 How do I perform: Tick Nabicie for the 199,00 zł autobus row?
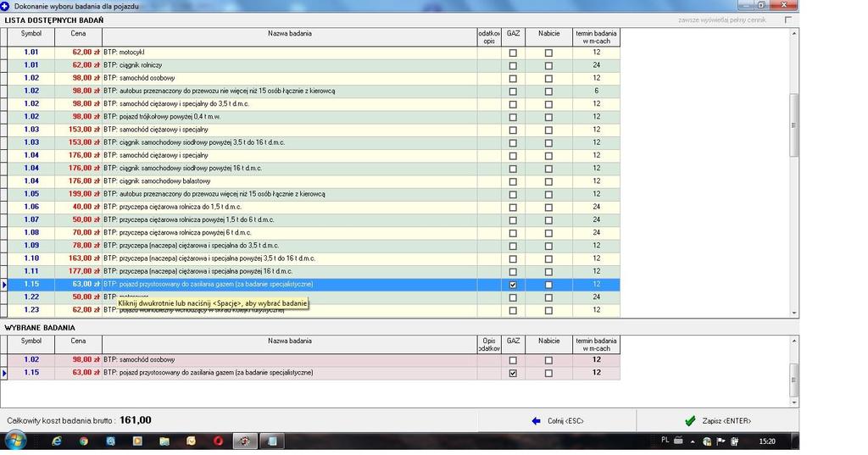pyautogui.click(x=548, y=194)
